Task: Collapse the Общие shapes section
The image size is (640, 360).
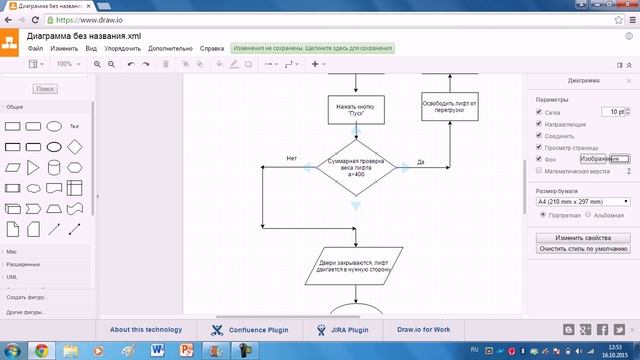Action: pyautogui.click(x=15, y=107)
